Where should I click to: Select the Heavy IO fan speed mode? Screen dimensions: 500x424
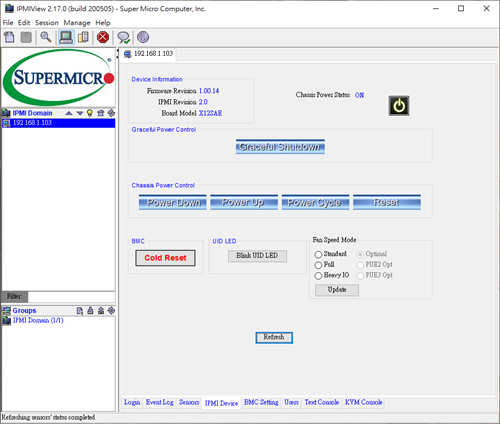318,276
